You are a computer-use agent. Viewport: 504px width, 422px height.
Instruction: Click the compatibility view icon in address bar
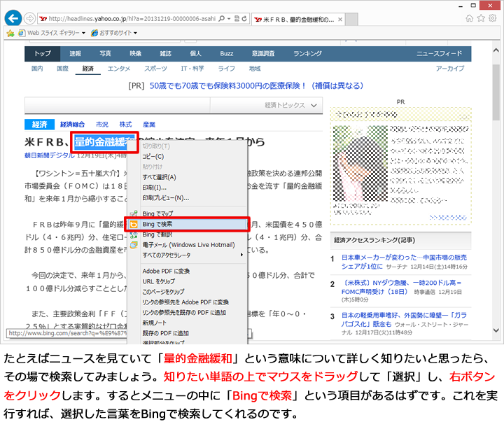tap(237, 19)
